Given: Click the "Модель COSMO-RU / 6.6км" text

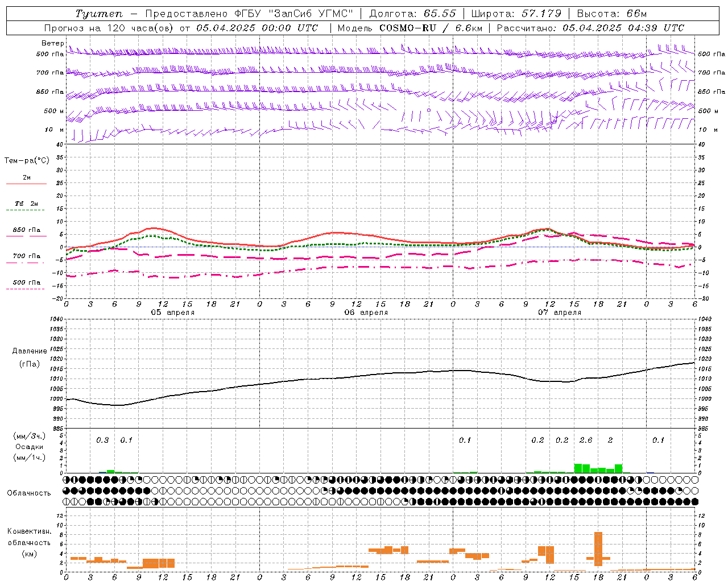Looking at the screenshot, I should click(x=410, y=28).
